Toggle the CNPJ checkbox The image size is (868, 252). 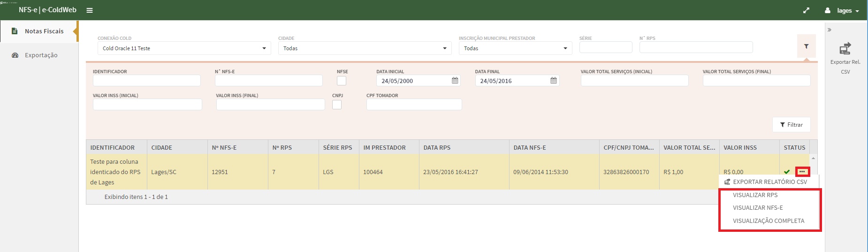pos(337,105)
